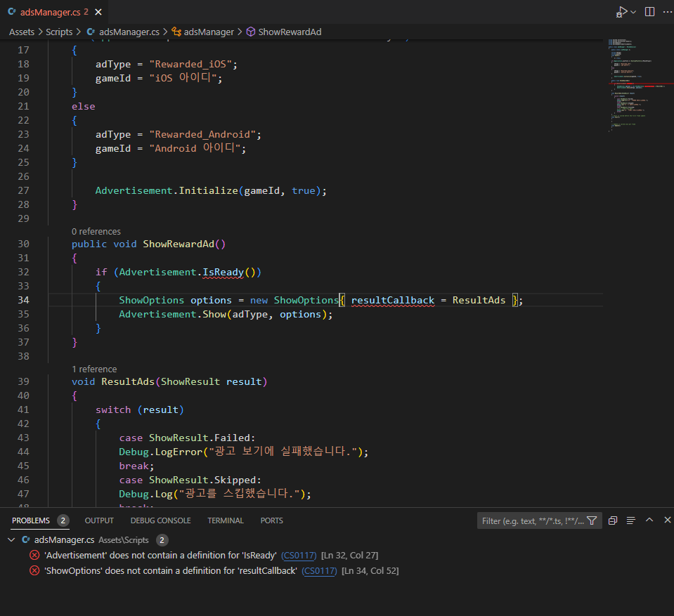
Task: Click line number 34 in the gutter
Action: tap(23, 300)
